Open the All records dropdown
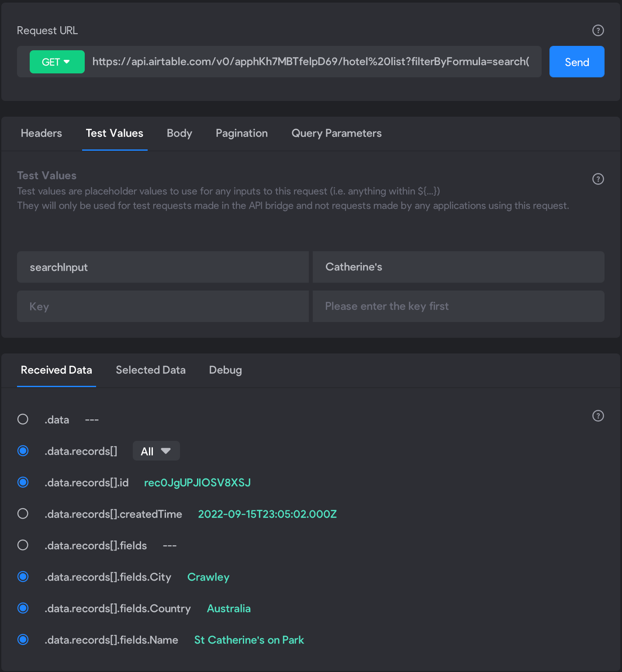The width and height of the screenshot is (622, 672). pyautogui.click(x=156, y=451)
